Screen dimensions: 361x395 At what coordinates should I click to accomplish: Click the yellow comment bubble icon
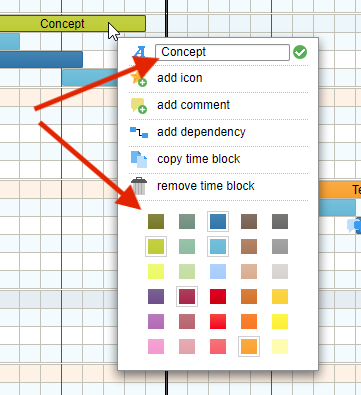pos(139,105)
